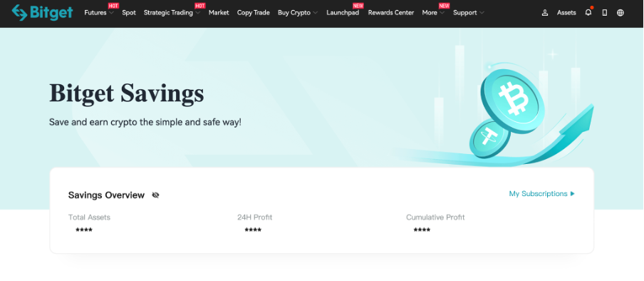
Task: Expand the Buy Crypto dropdown
Action: [298, 13]
